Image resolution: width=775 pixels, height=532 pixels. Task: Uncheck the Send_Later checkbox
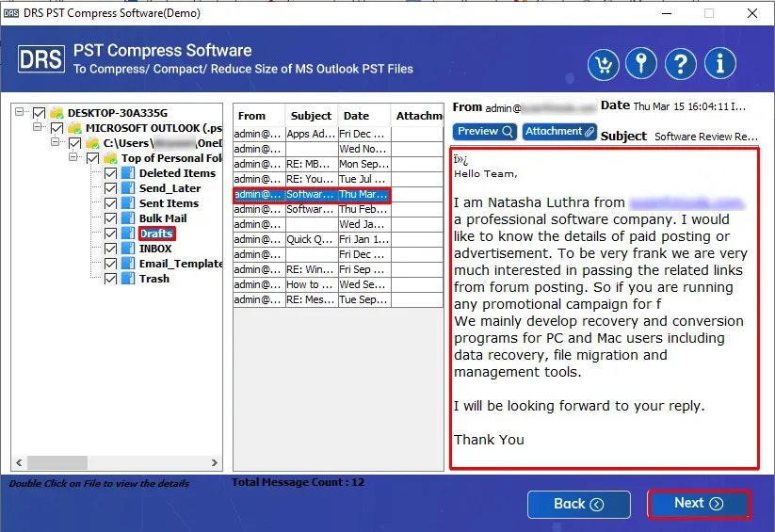111,188
